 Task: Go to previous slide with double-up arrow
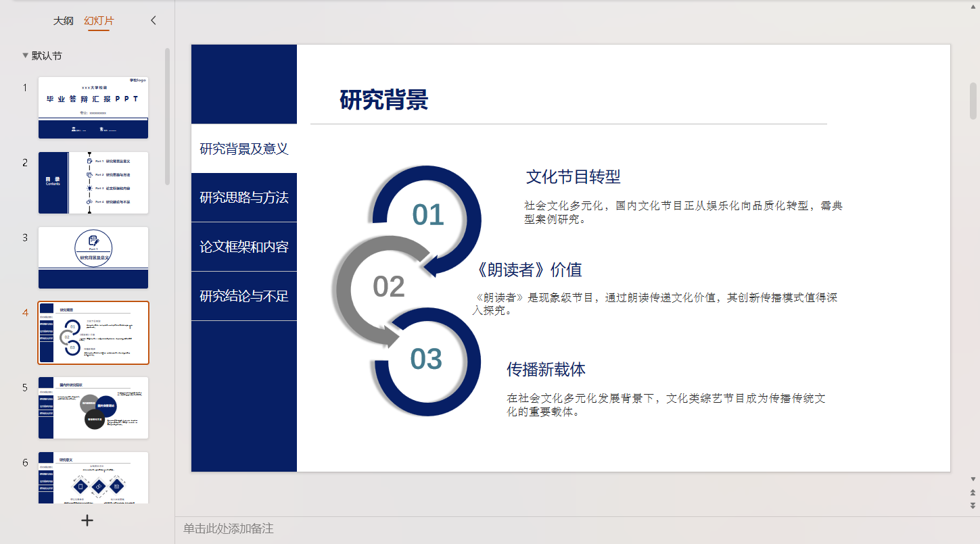(x=973, y=493)
